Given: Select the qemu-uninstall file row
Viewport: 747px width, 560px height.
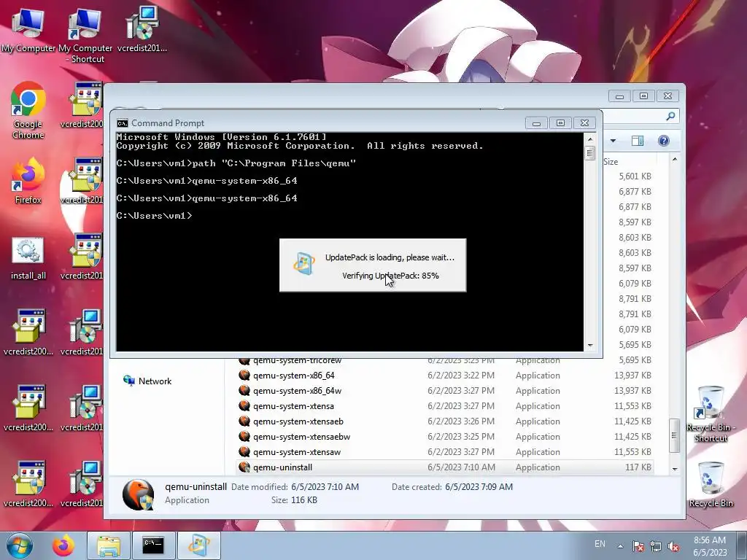Looking at the screenshot, I should coord(444,467).
